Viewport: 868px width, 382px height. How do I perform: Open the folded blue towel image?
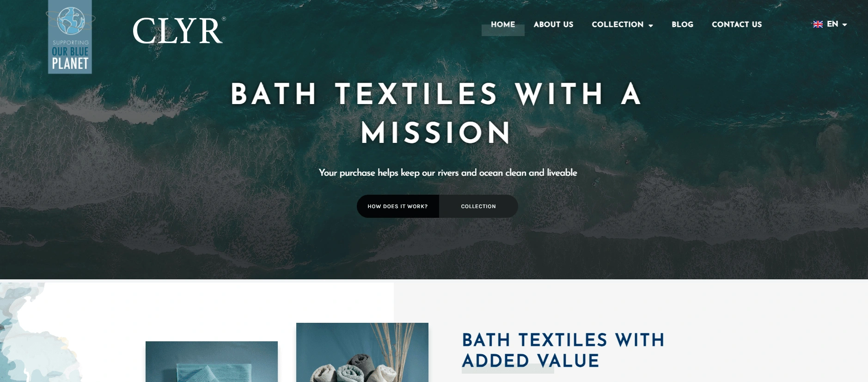click(212, 362)
